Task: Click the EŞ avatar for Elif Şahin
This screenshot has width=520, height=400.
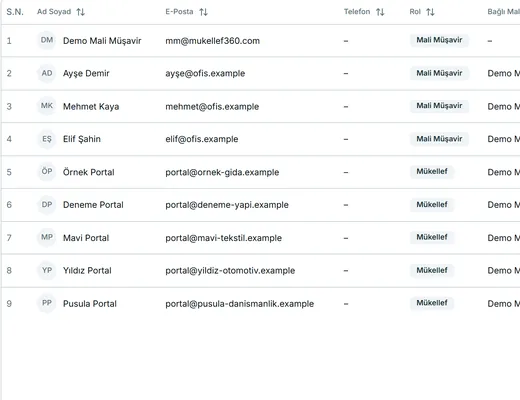Action: tap(47, 139)
